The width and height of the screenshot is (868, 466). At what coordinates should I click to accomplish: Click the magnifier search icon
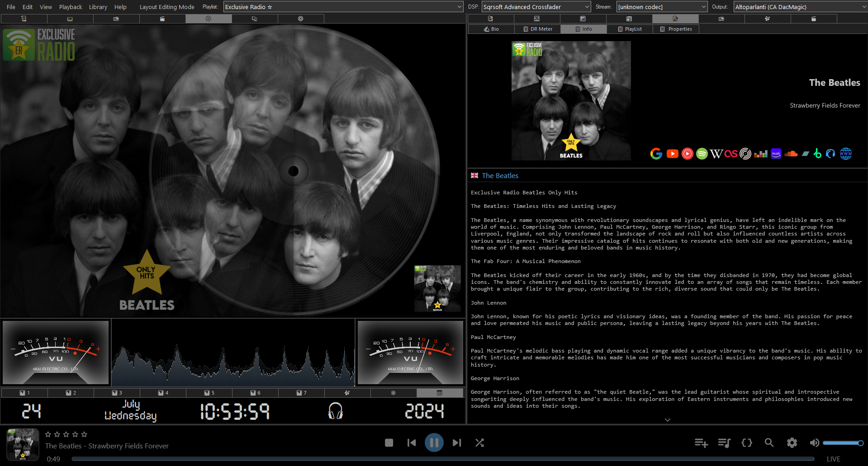click(769, 443)
